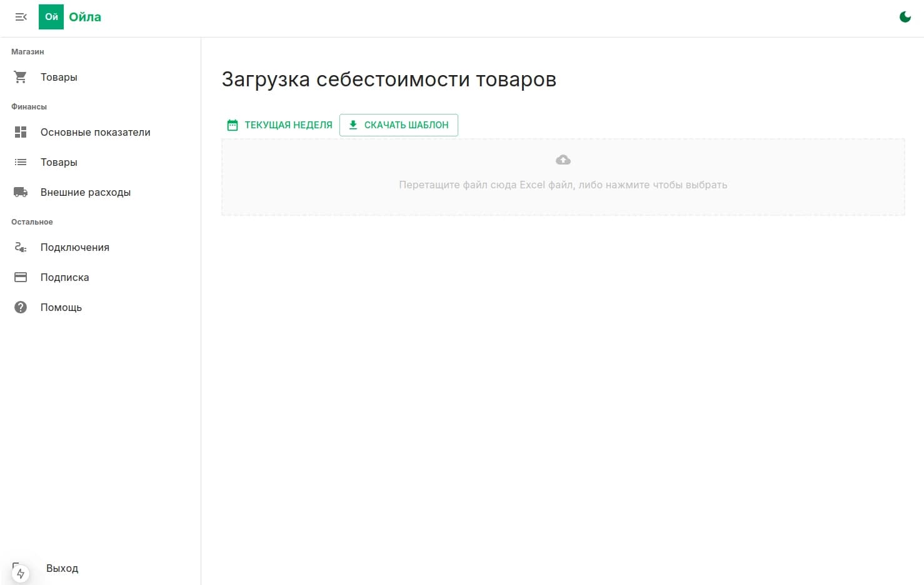924x585 pixels.
Task: Click the lightning bolt icon at bottom left
Action: (x=20, y=572)
